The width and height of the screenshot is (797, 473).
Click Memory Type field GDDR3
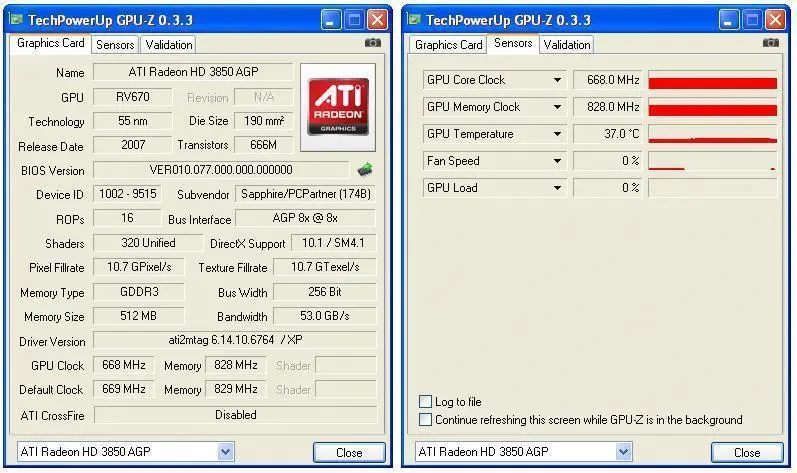click(x=139, y=292)
